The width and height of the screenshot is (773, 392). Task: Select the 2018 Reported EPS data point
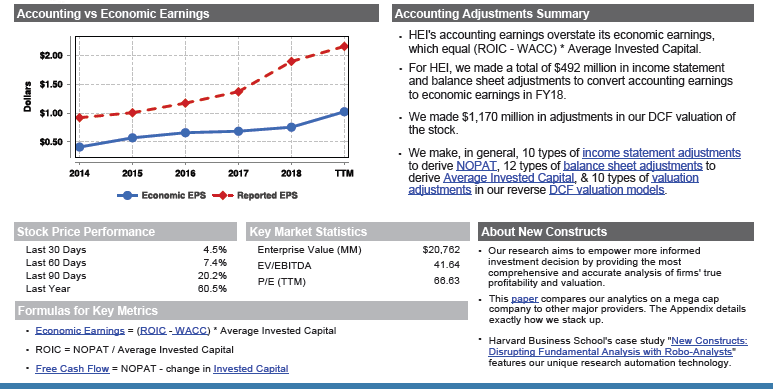291,62
